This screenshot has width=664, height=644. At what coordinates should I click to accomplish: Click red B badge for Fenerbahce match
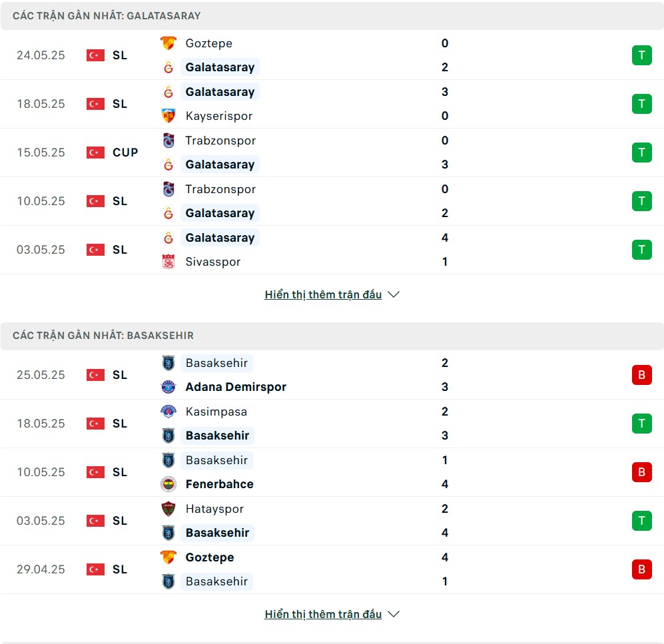(641, 472)
